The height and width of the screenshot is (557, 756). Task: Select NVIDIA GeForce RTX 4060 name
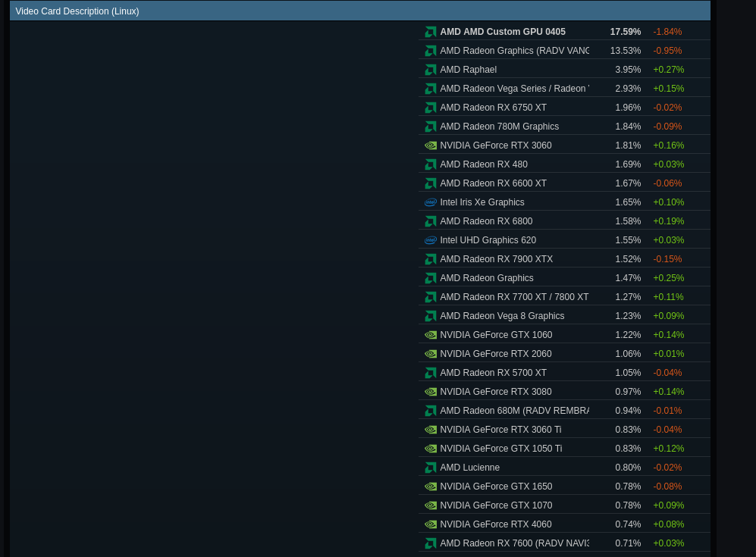[x=496, y=524]
